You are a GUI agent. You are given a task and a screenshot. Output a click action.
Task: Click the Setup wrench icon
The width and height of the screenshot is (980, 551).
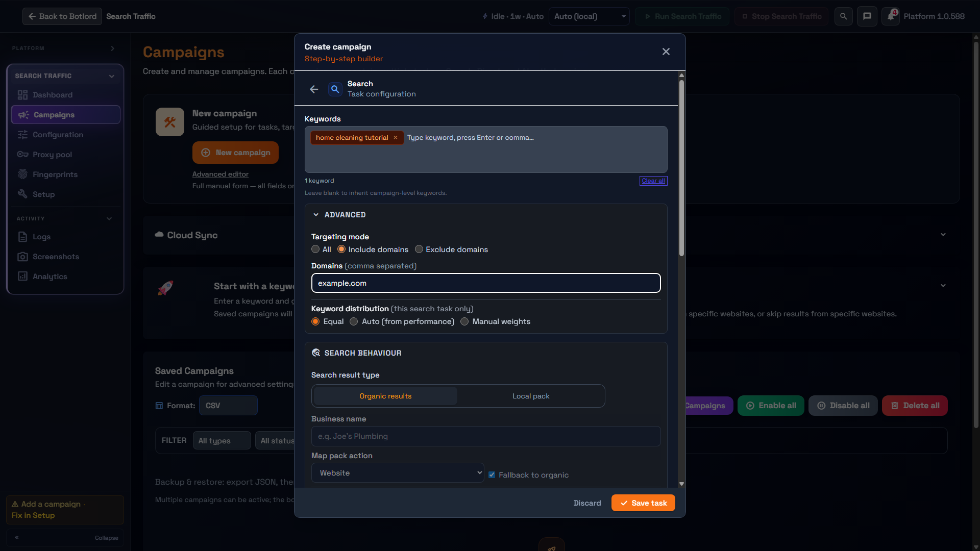click(x=22, y=194)
